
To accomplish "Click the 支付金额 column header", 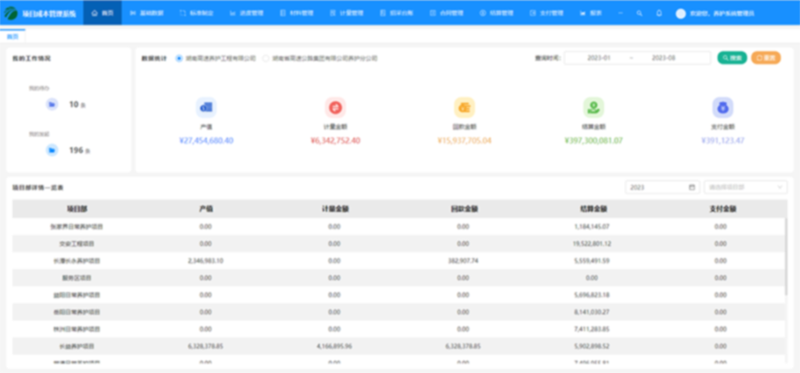I will [x=723, y=209].
